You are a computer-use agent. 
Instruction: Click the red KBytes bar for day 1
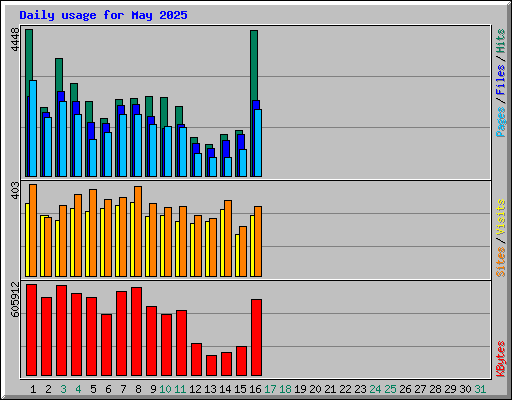pyautogui.click(x=31, y=330)
